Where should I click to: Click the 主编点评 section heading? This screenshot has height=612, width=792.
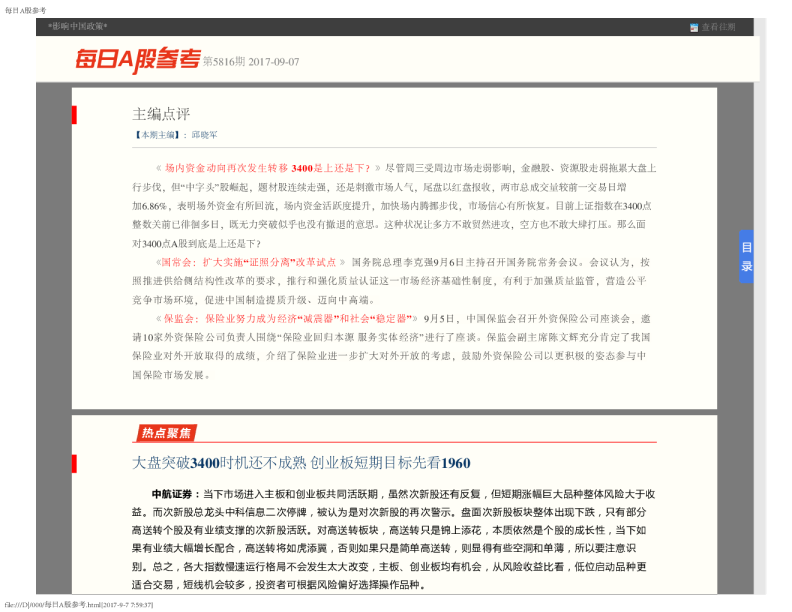click(161, 114)
